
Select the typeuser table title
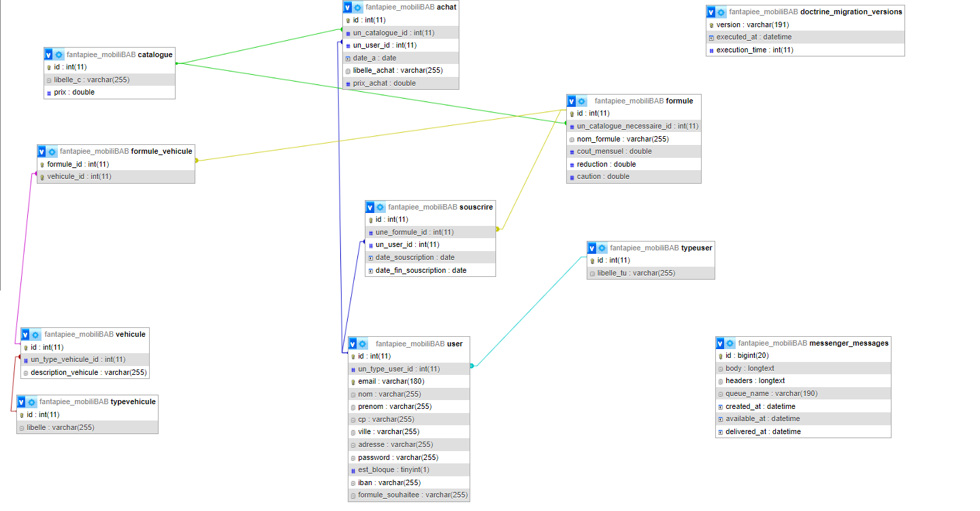(x=661, y=248)
